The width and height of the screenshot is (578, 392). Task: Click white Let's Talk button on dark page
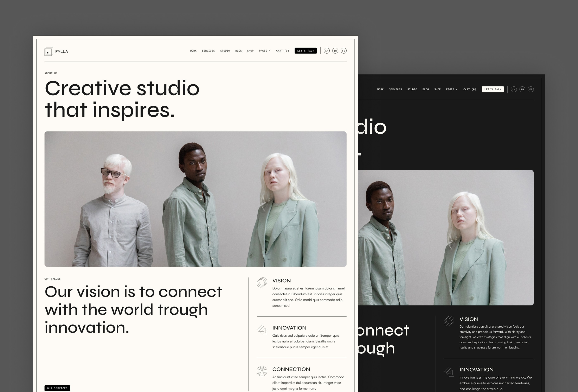pos(493,89)
